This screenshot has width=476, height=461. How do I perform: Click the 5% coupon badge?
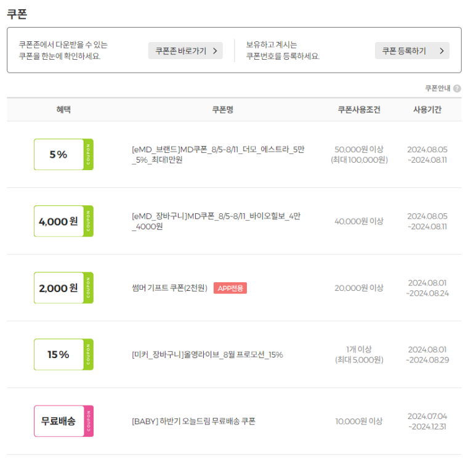coord(63,155)
